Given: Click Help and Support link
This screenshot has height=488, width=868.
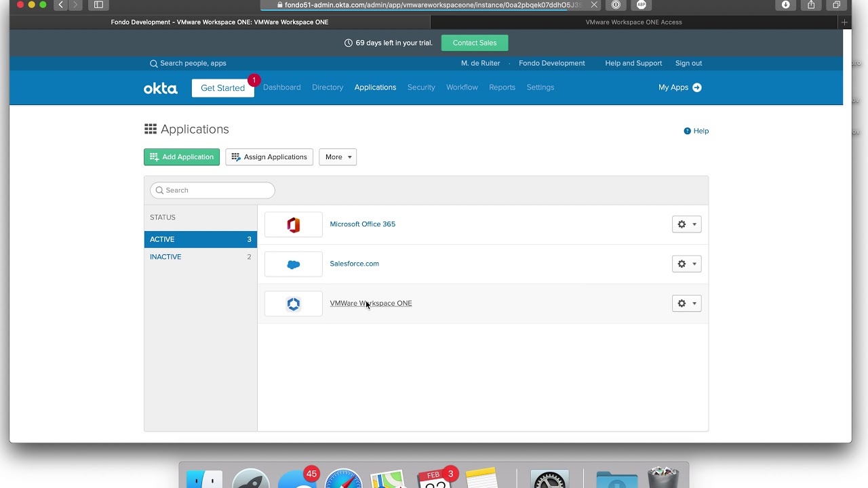Looking at the screenshot, I should pyautogui.click(x=633, y=64).
